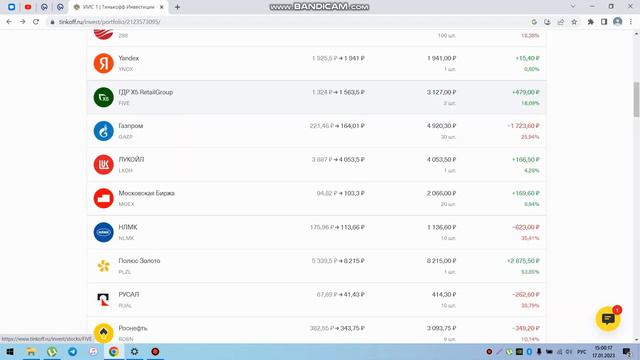Click X5 RetailGroup value 3 127,00 ₽
The height and width of the screenshot is (360, 640).
point(442,92)
